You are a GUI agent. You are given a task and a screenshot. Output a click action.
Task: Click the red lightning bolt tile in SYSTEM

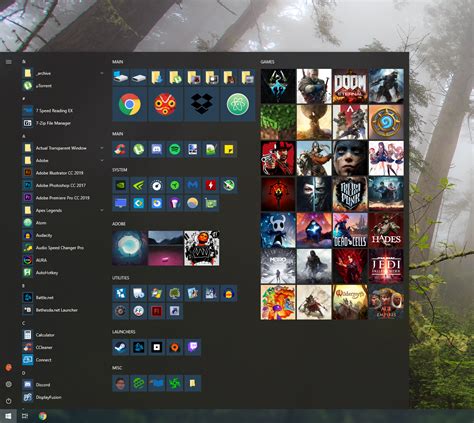click(x=211, y=185)
